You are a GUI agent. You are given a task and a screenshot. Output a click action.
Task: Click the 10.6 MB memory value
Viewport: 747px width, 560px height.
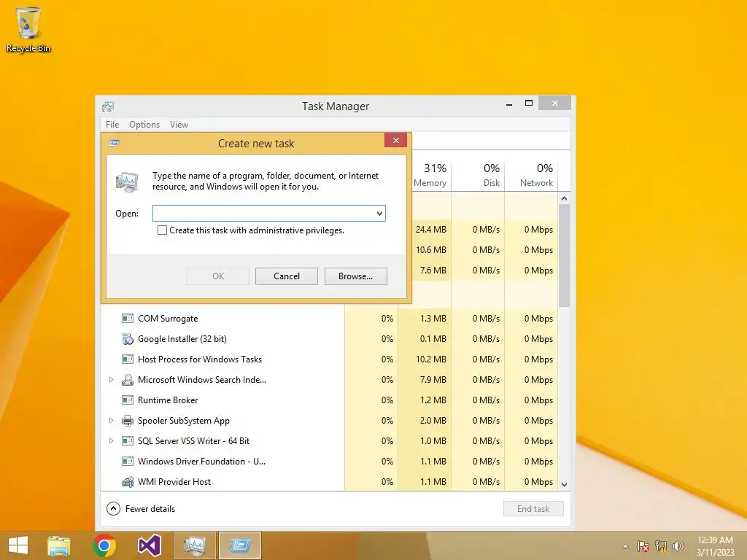[430, 250]
